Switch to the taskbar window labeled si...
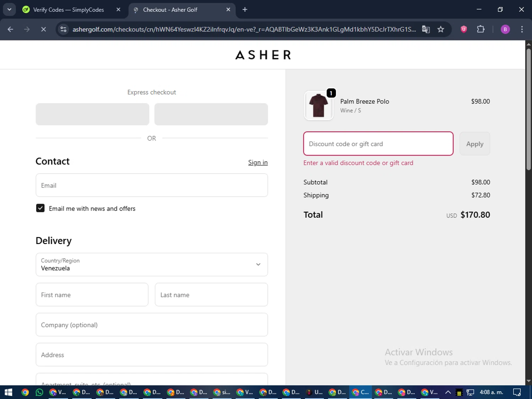 pyautogui.click(x=222, y=392)
